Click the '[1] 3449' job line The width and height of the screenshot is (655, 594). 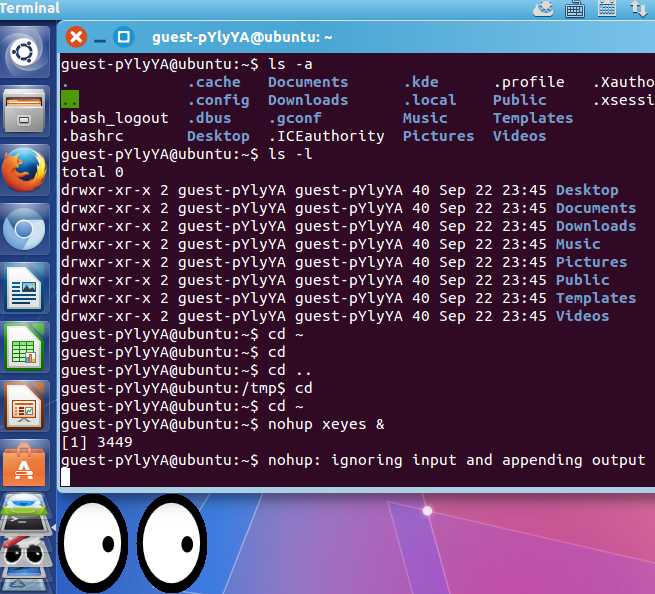(x=97, y=442)
